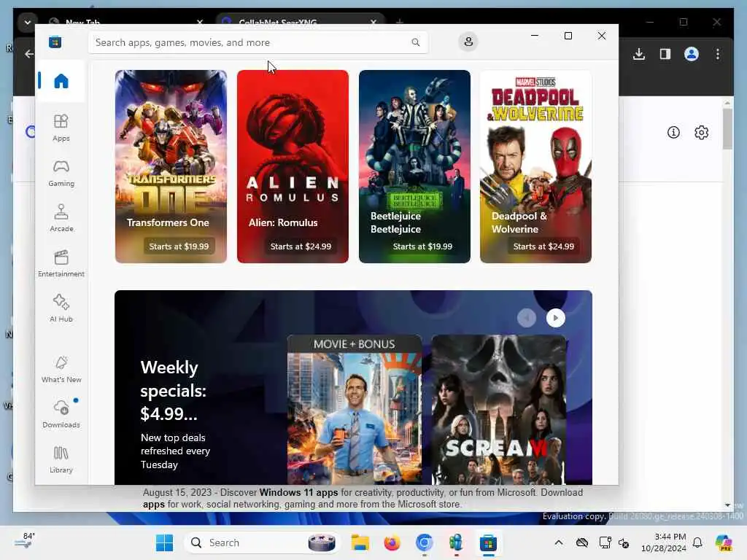The height and width of the screenshot is (560, 747).
Task: Open the Windows Start menu
Action: (164, 542)
